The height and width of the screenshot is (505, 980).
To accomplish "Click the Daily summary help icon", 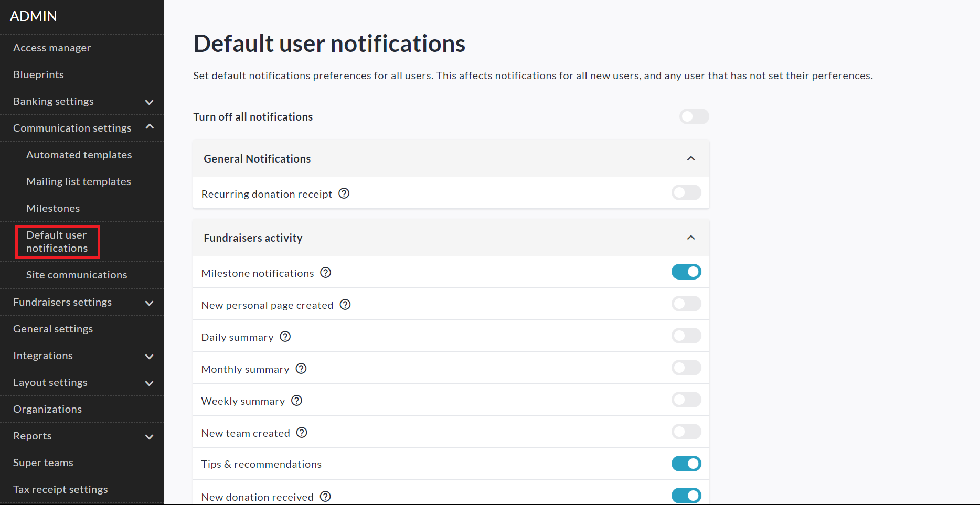I will click(285, 337).
